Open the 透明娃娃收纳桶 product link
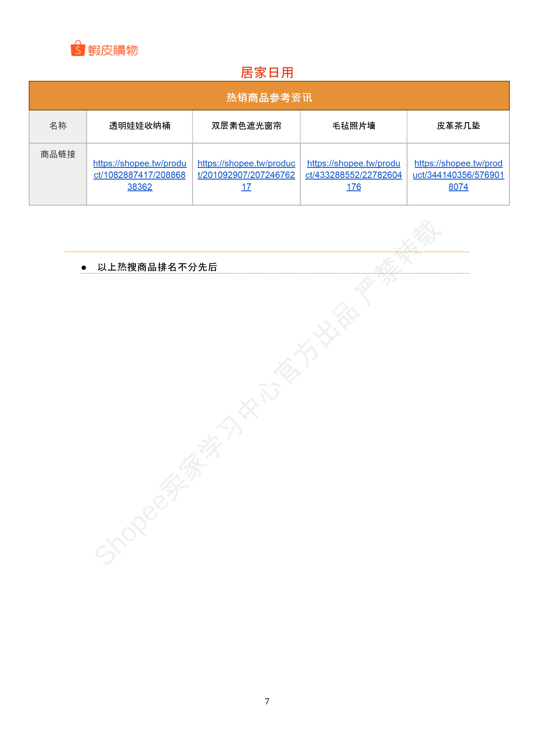The height and width of the screenshot is (756, 535). [x=140, y=175]
